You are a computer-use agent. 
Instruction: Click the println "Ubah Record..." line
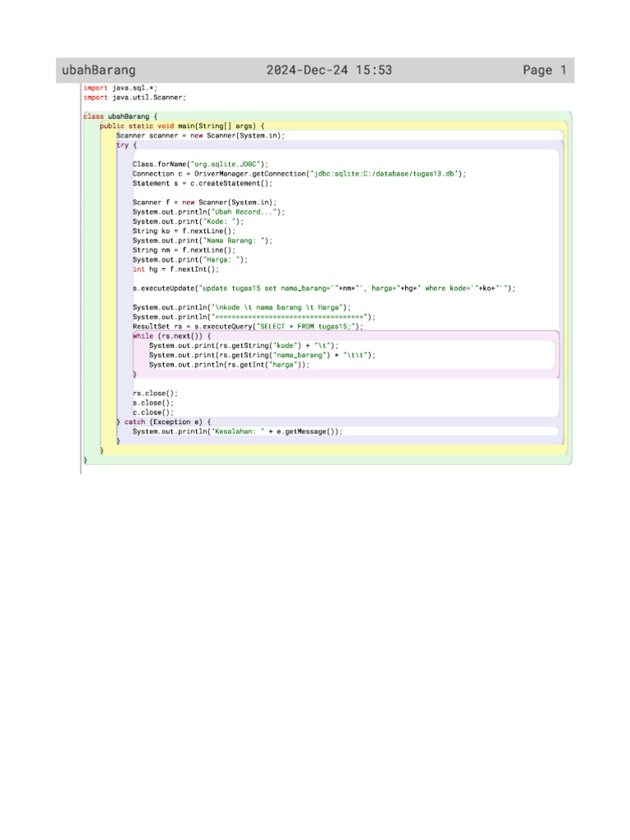pos(209,212)
